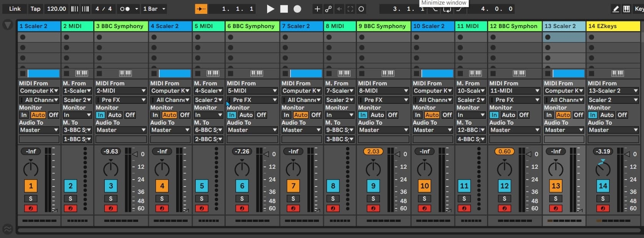Select the 14 EZkeys track header

[x=613, y=26]
